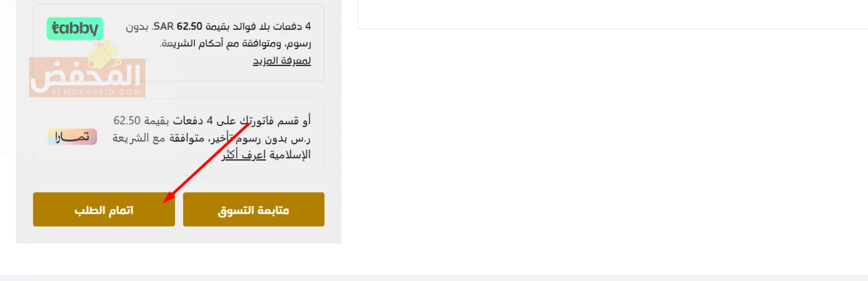Image resolution: width=868 pixels, height=281 pixels.
Task: Click the red arrow annotation head
Action: pyautogui.click(x=168, y=198)
